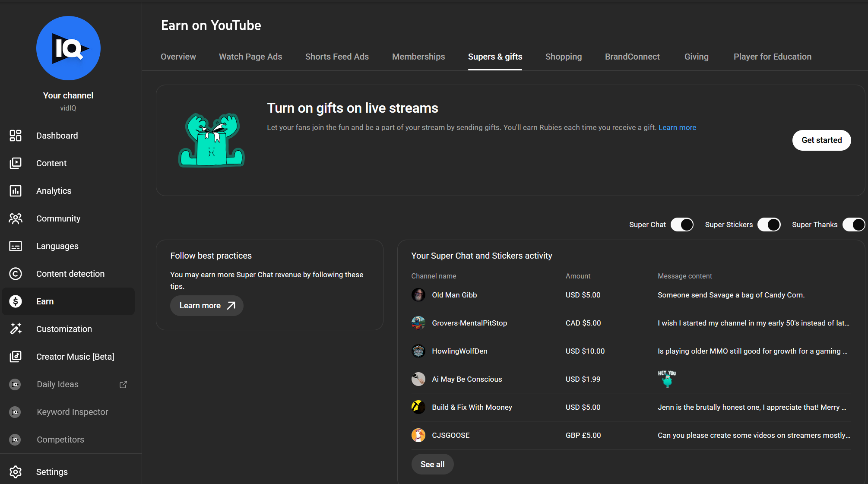This screenshot has width=868, height=484.
Task: Click message about playing older MMO
Action: 752,351
